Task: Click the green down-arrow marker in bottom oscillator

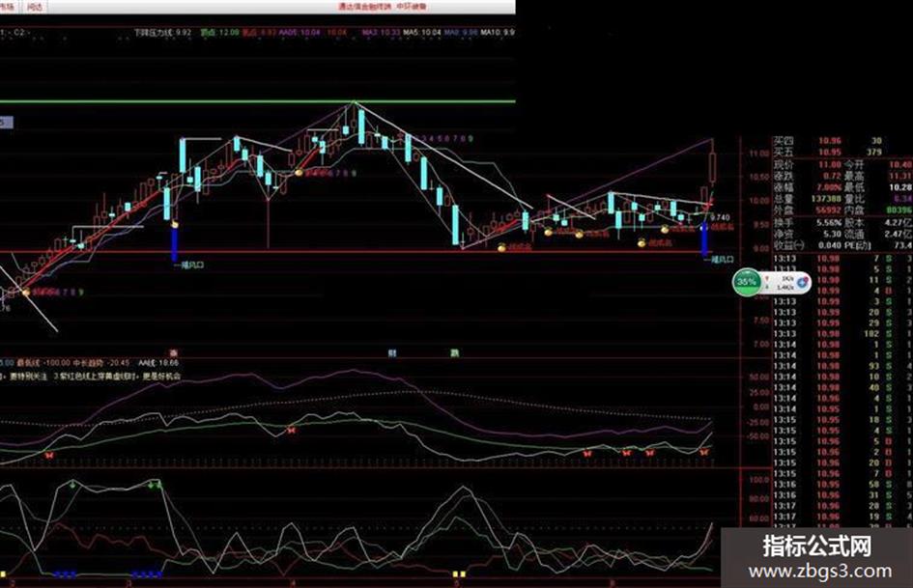Action: pyautogui.click(x=72, y=484)
